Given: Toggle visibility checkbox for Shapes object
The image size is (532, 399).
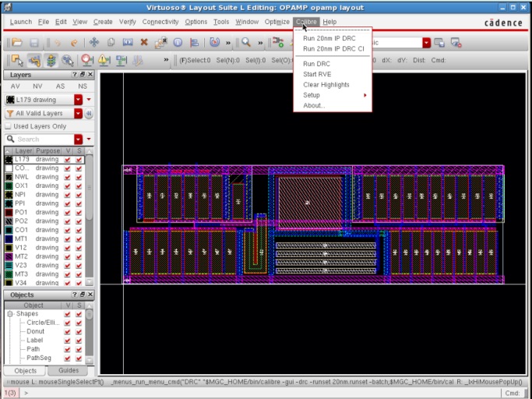Looking at the screenshot, I should coord(67,314).
